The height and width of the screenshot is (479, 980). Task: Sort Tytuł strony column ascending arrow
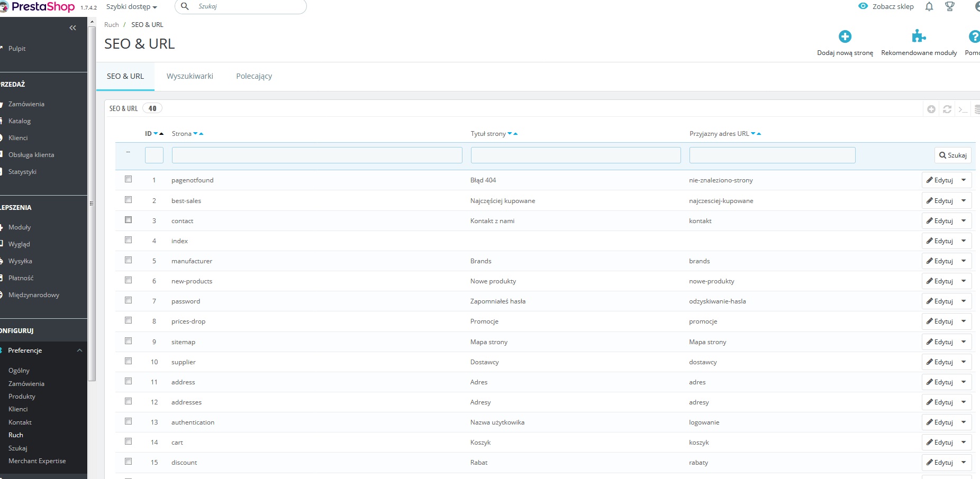click(x=515, y=134)
